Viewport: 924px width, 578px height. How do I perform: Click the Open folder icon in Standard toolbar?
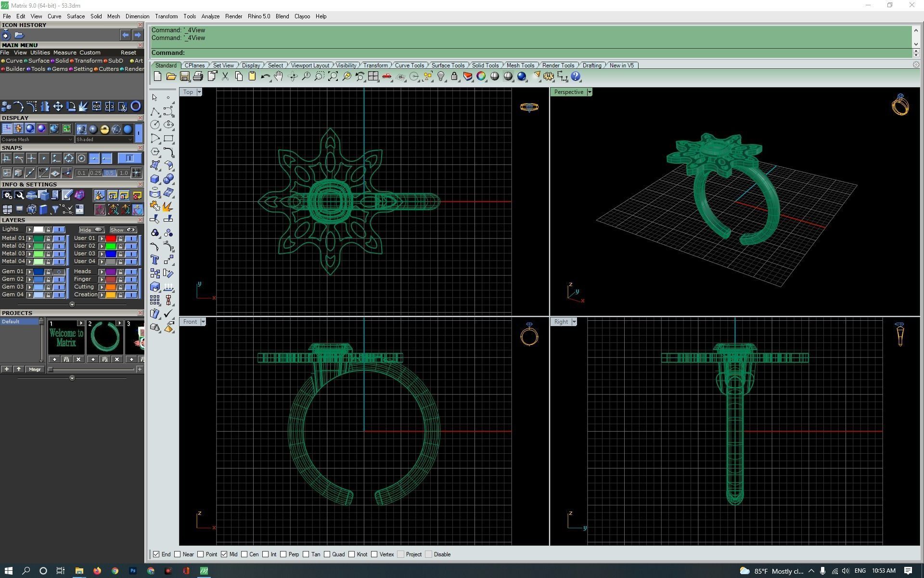(x=171, y=77)
